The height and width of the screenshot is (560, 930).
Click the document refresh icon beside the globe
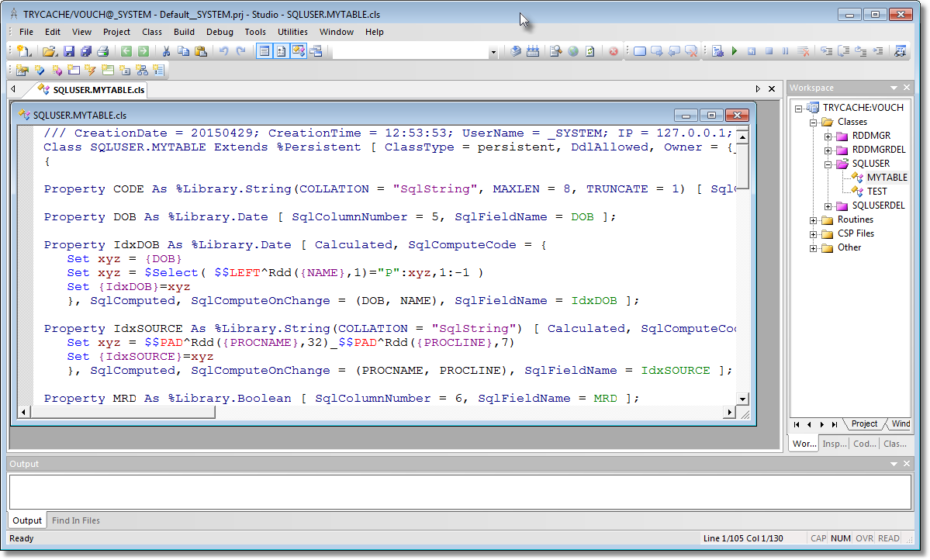pyautogui.click(x=590, y=52)
